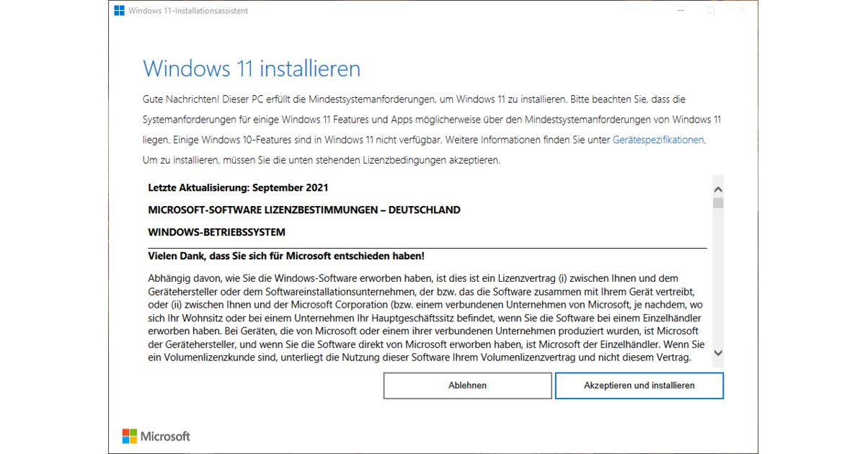Click the Vielen Dank thank-you line
The width and height of the screenshot is (868, 454).
tap(286, 256)
